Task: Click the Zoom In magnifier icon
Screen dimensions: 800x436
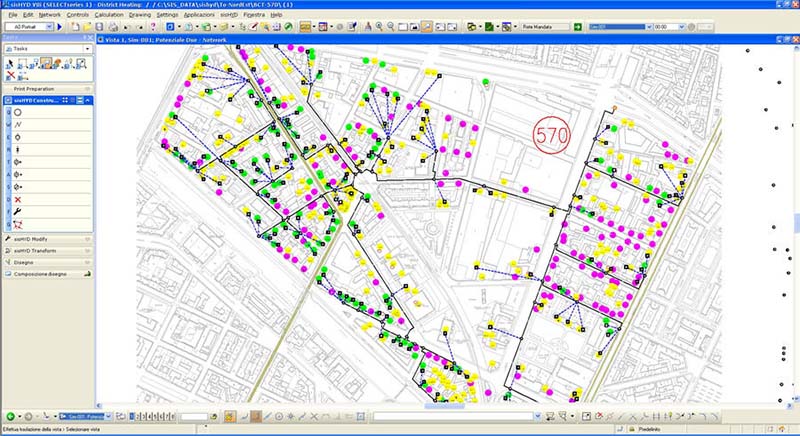Action: (x=379, y=27)
